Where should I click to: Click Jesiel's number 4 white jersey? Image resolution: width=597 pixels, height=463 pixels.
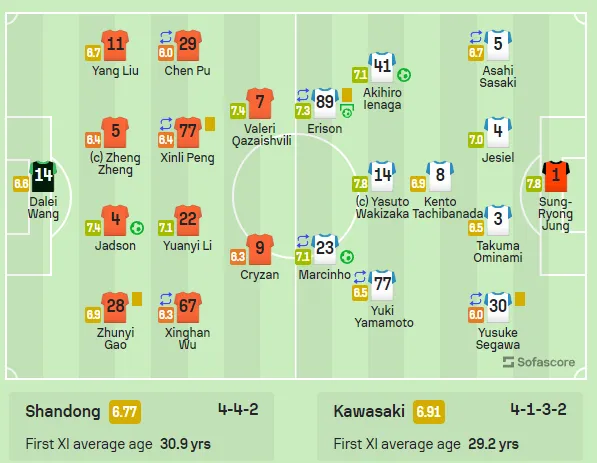(498, 133)
